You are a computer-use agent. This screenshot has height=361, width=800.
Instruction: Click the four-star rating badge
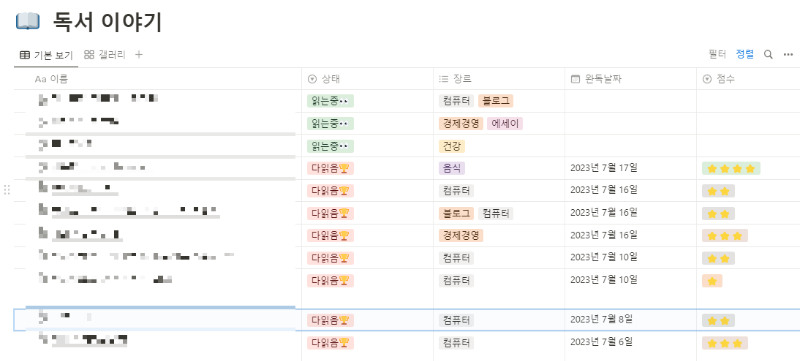pos(731,169)
